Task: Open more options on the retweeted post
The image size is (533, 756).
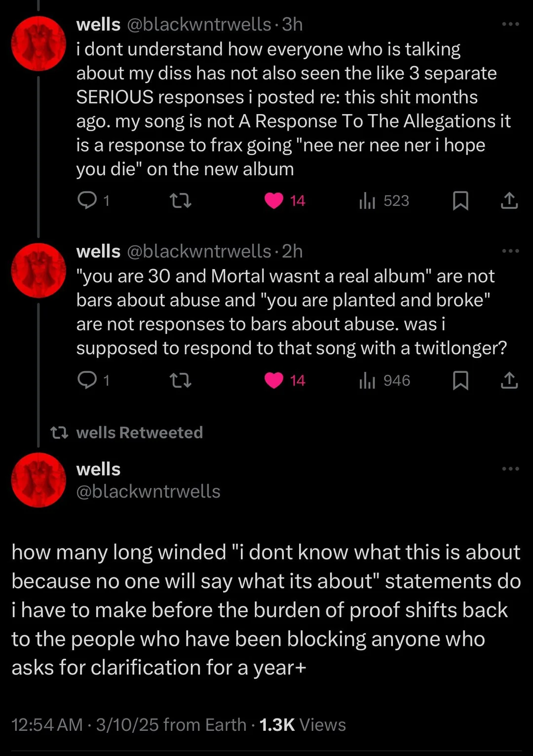Action: pyautogui.click(x=510, y=469)
